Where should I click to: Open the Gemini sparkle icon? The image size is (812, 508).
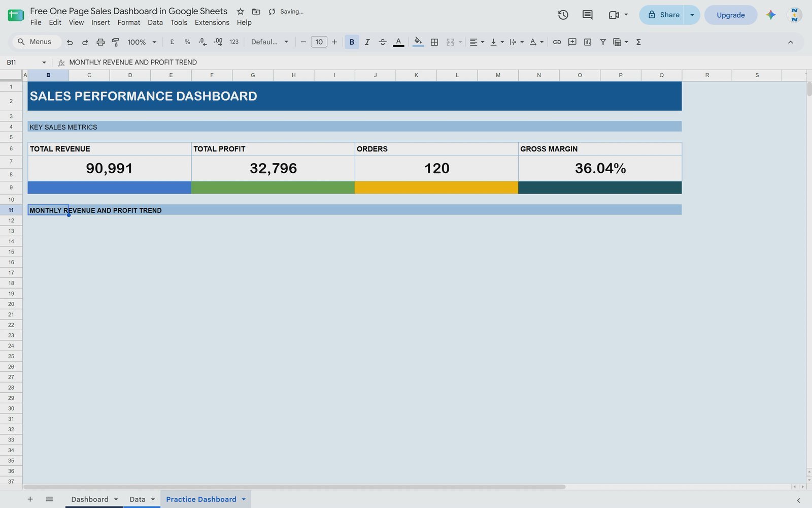click(x=771, y=15)
